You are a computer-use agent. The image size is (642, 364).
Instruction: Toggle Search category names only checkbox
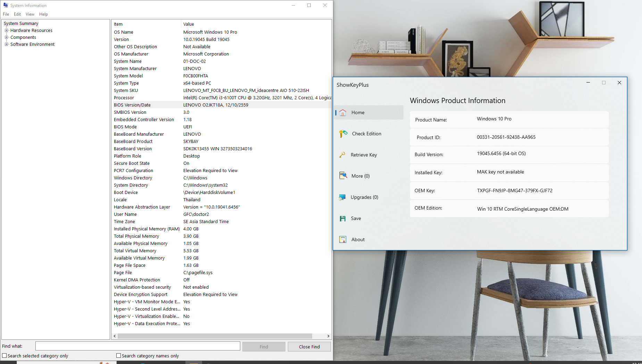tap(119, 356)
